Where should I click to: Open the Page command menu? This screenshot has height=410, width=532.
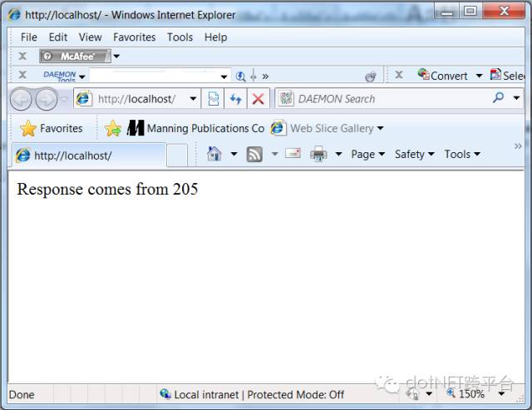coord(367,154)
